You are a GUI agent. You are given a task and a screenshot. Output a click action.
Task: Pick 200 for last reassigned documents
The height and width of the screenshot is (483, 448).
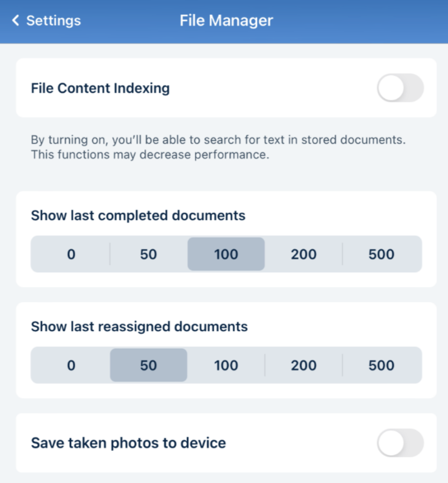click(x=304, y=366)
